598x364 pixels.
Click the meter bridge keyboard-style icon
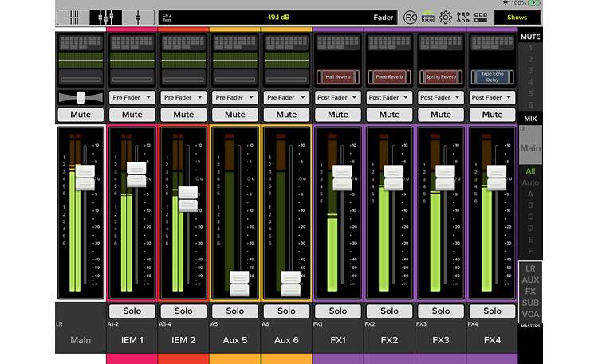tap(427, 18)
